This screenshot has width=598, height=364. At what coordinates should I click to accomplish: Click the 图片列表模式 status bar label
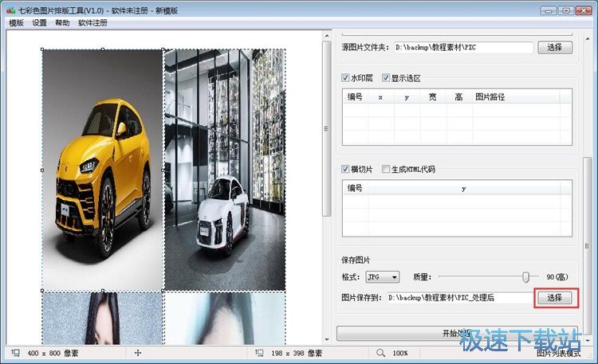558,354
